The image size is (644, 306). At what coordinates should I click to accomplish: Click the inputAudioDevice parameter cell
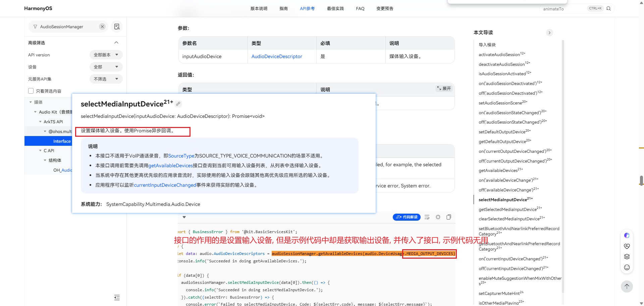[x=213, y=56]
